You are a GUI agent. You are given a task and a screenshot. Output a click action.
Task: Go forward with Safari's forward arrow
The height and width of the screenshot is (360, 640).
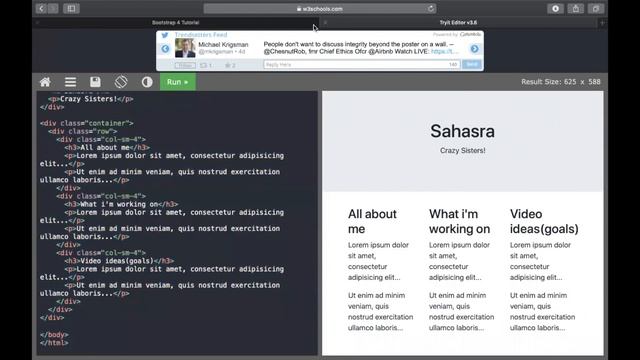[53, 9]
